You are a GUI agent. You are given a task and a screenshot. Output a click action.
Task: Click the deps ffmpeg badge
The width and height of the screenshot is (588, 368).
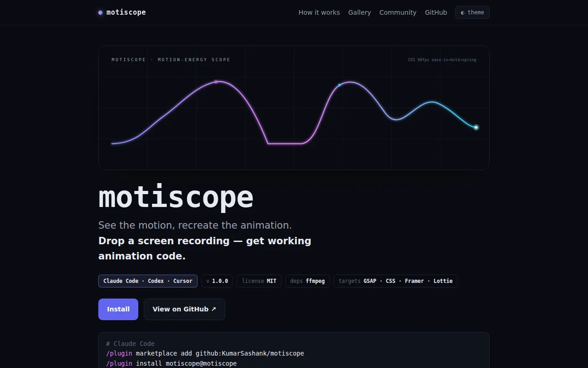307,281
